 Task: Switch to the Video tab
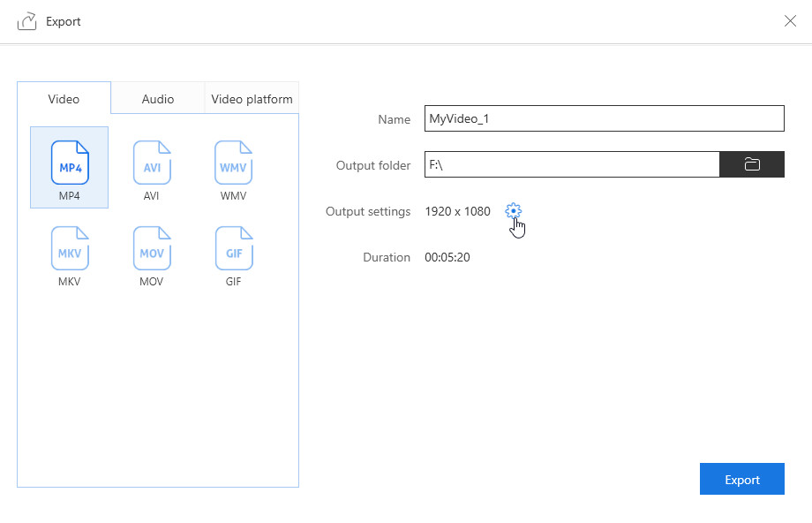tap(64, 99)
